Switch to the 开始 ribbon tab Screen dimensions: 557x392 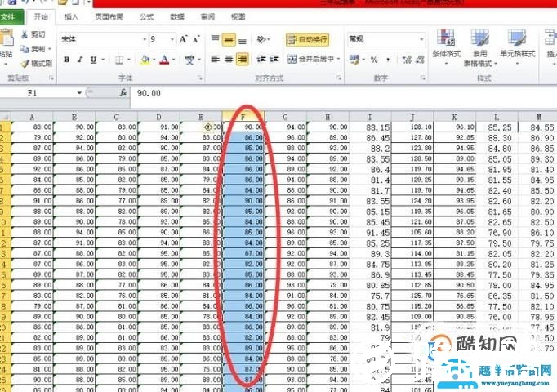[x=41, y=16]
